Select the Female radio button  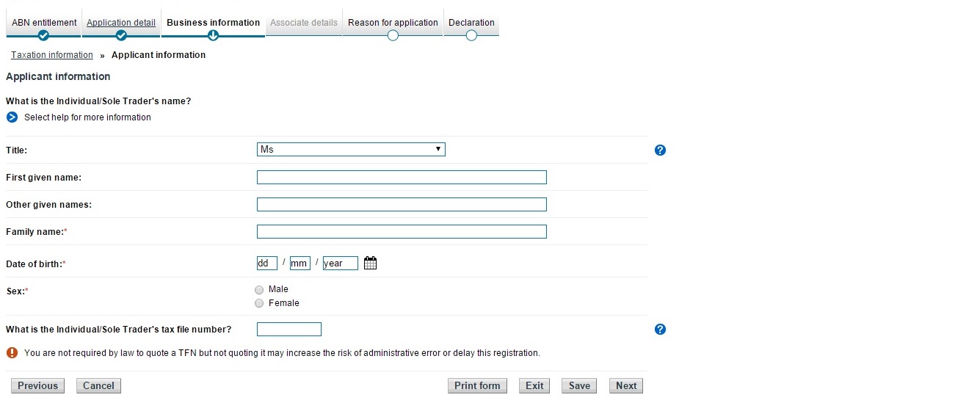pos(259,303)
